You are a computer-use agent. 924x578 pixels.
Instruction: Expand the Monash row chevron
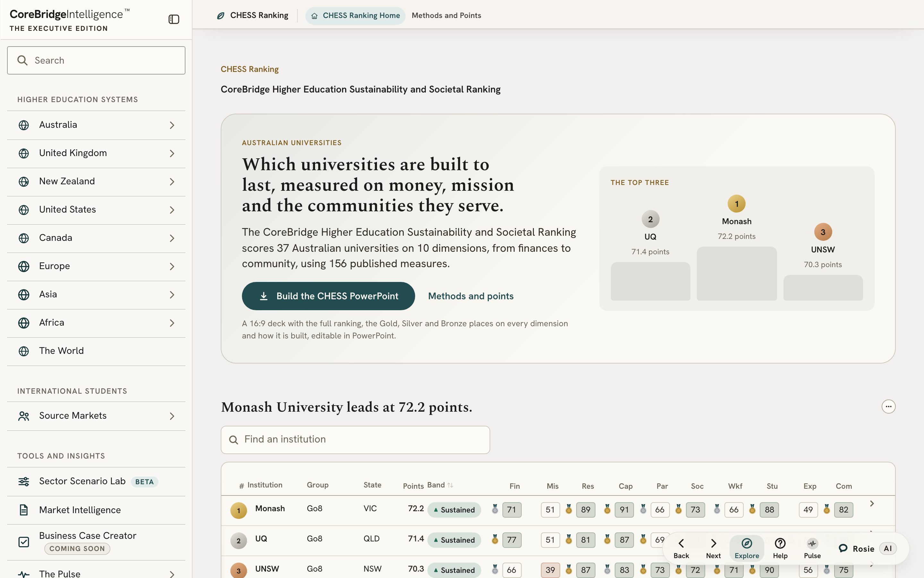tap(872, 504)
